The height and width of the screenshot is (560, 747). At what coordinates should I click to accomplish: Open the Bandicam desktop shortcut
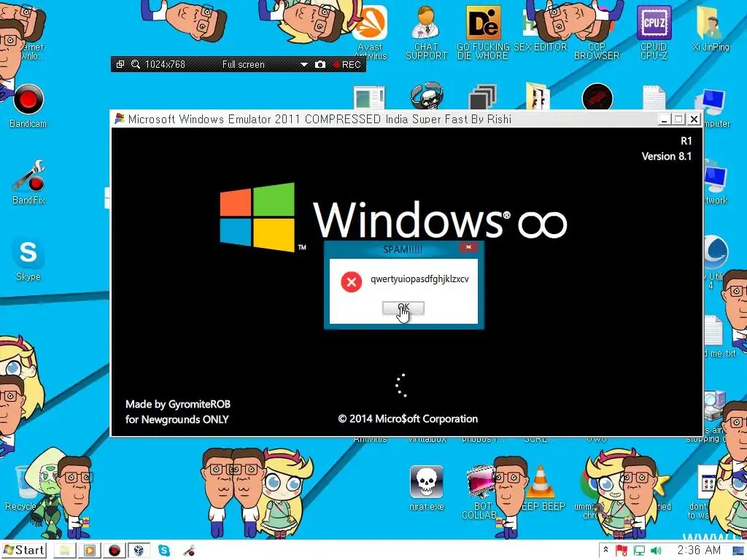coord(28,106)
